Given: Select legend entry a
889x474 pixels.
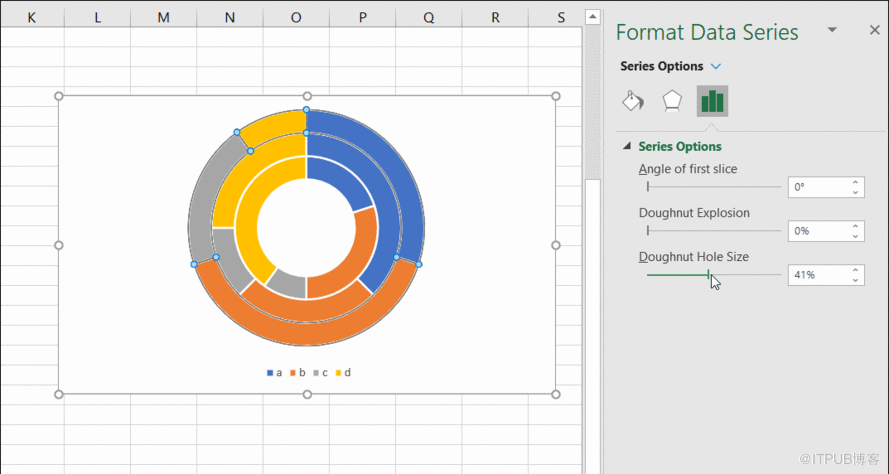Looking at the screenshot, I should (x=274, y=373).
